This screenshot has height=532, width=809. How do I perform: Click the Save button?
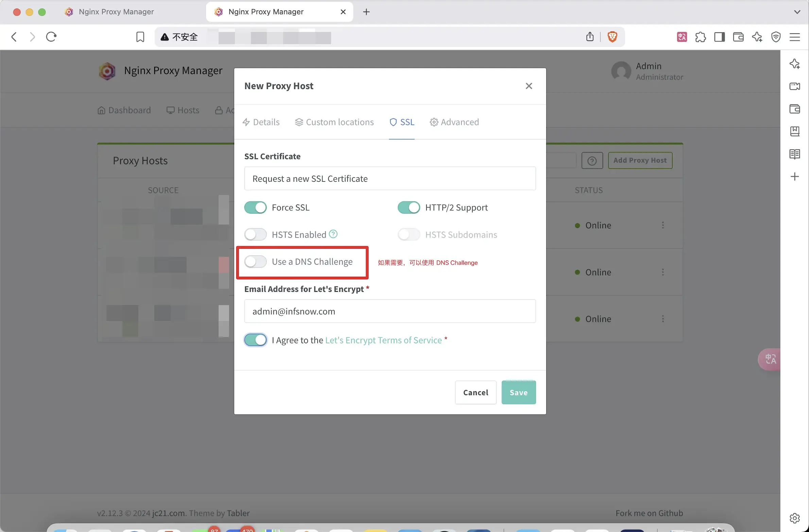pyautogui.click(x=518, y=392)
